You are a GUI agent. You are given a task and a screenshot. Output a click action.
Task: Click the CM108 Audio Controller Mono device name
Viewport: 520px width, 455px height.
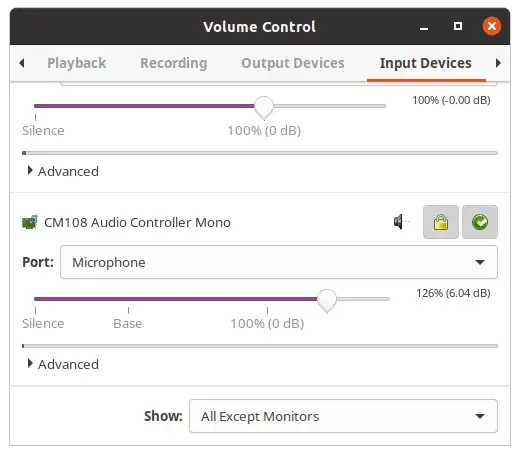(x=137, y=222)
